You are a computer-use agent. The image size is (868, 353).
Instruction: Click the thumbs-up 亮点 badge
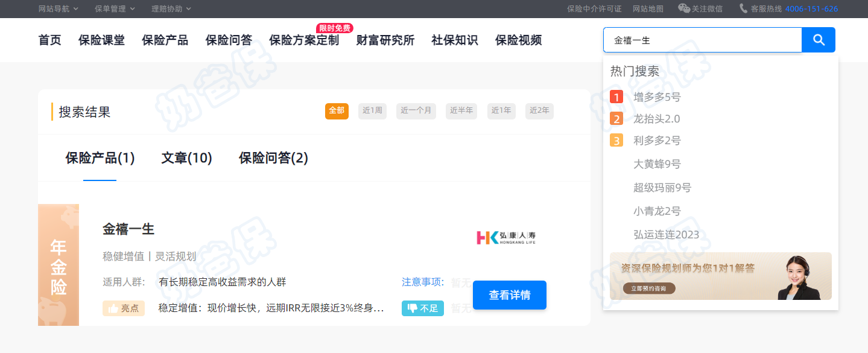click(x=123, y=308)
